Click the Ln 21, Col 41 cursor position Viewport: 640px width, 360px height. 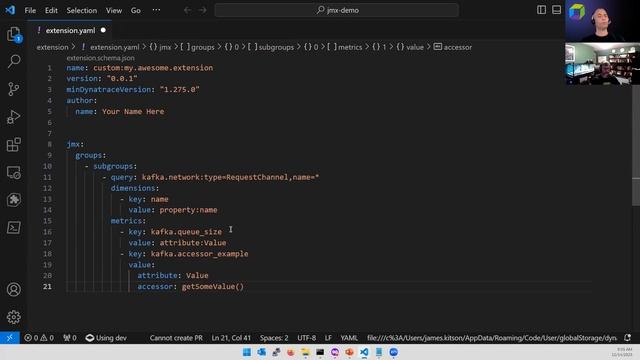click(x=231, y=338)
